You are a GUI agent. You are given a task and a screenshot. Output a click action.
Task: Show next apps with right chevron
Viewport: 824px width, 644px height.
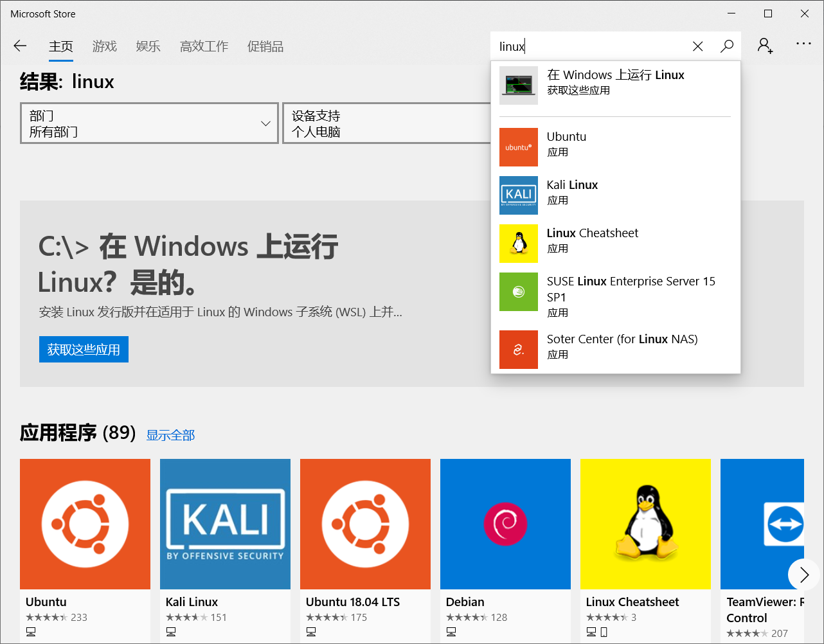click(803, 575)
